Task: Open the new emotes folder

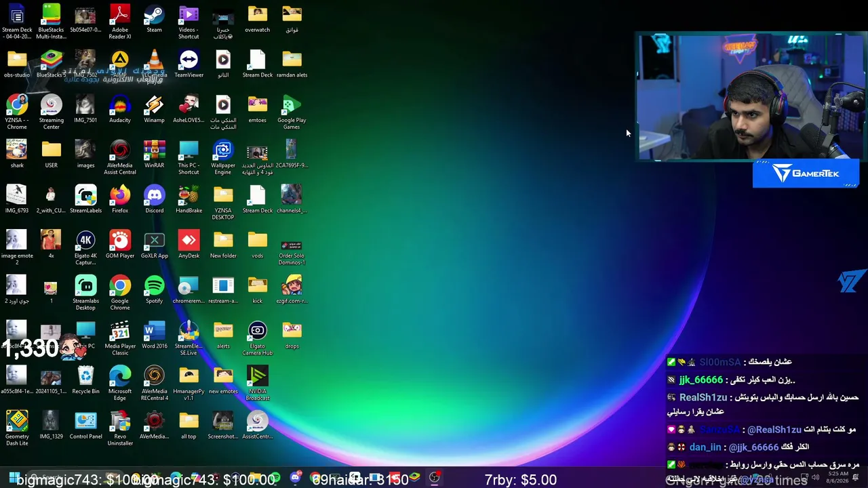Action: (x=223, y=381)
